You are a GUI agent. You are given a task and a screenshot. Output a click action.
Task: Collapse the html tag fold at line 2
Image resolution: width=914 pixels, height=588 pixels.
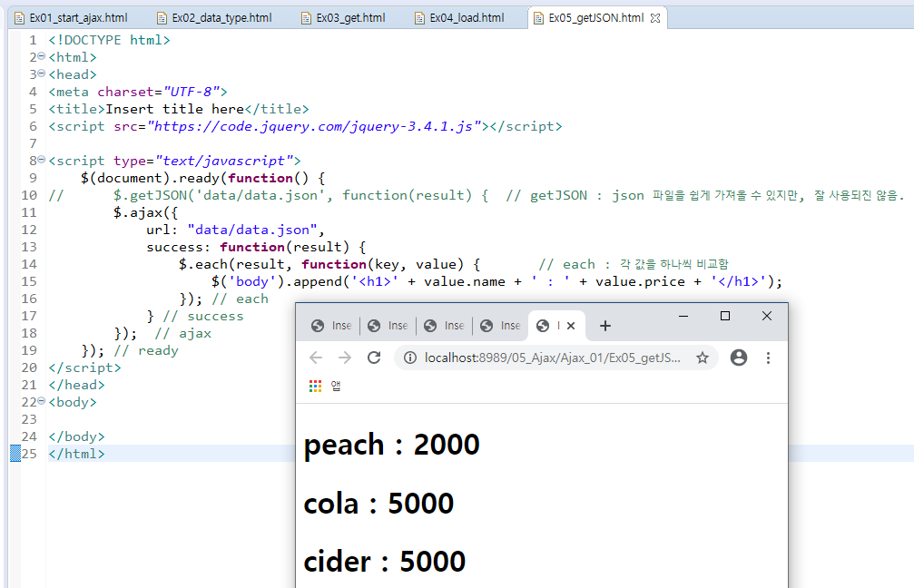pos(42,56)
